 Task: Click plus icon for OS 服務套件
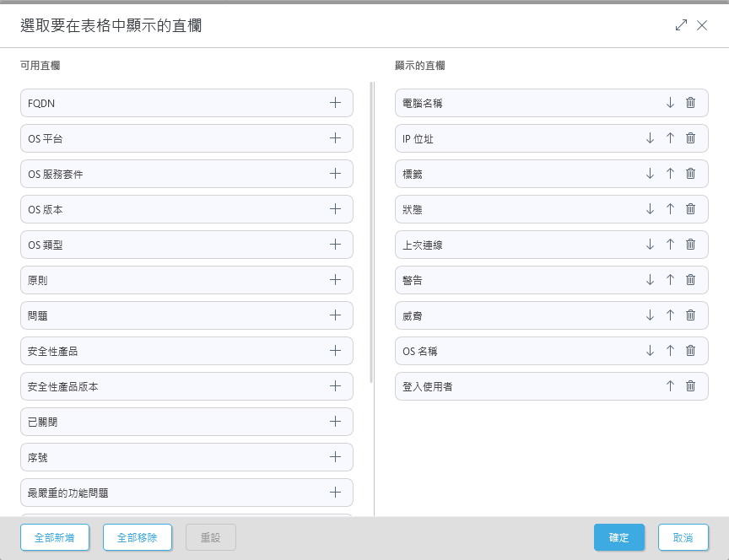[x=335, y=174]
